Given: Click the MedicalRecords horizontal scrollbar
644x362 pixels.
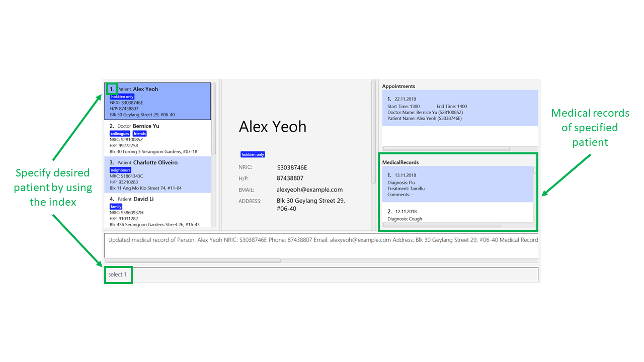Looking at the screenshot, I should (x=442, y=225).
